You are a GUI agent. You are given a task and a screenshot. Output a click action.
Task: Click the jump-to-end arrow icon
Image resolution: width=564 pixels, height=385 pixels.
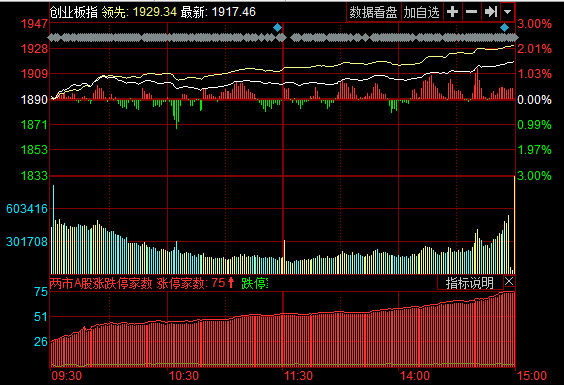coord(491,12)
